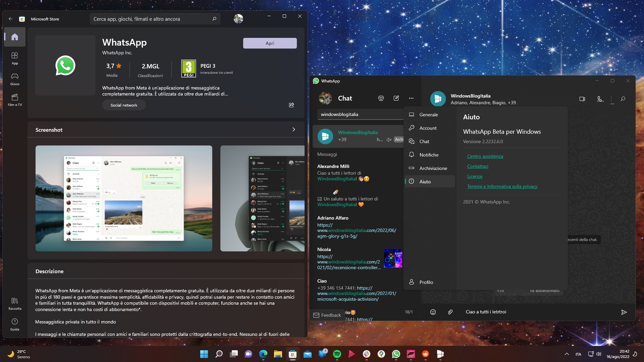Open weather widget 29°C Sereno
Screen dimensions: 644x362
[19, 354]
